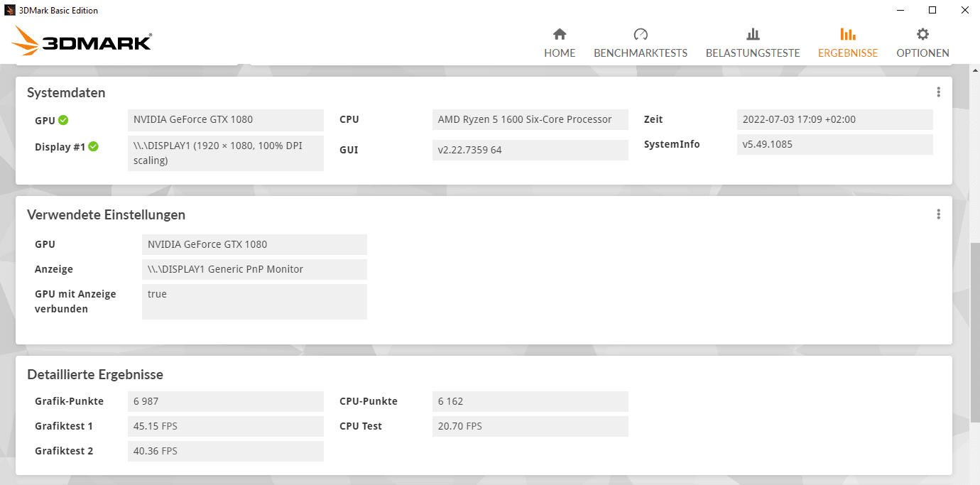Select the ERGEBNISSE tab
This screenshot has height=485, width=980.
[x=848, y=43]
